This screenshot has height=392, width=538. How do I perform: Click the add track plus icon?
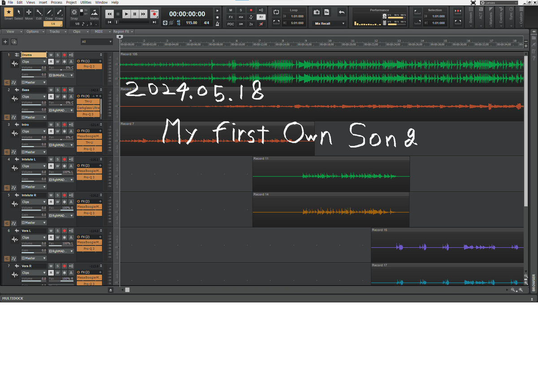pos(5,42)
